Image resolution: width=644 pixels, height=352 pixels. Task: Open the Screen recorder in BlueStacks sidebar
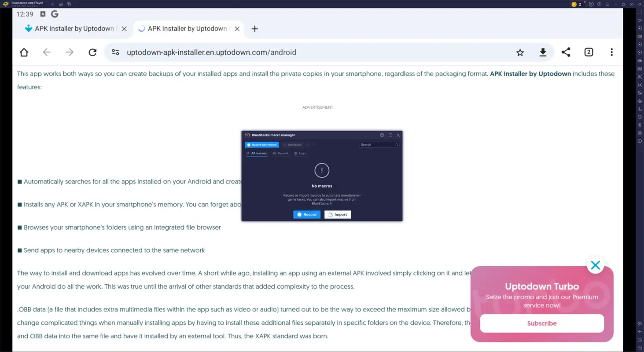click(x=640, y=84)
